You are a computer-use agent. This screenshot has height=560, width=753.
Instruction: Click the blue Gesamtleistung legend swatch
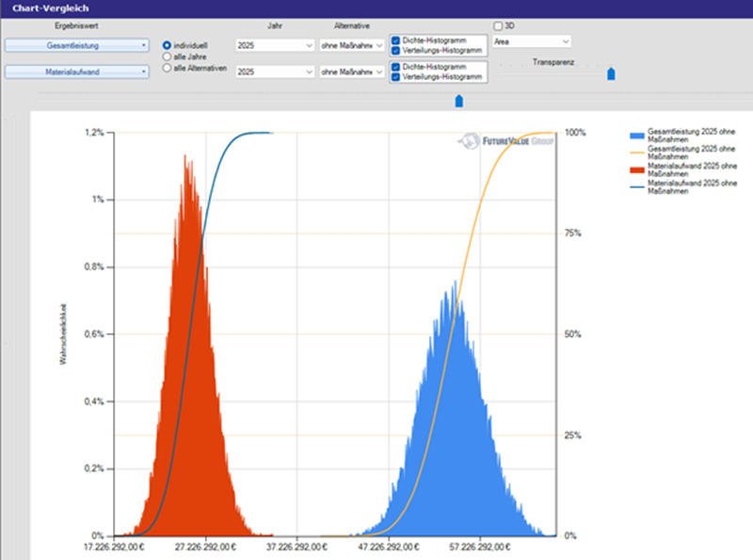(637, 136)
